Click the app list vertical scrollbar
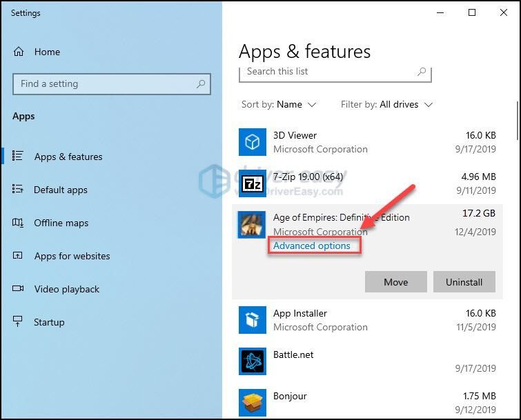 click(518, 121)
